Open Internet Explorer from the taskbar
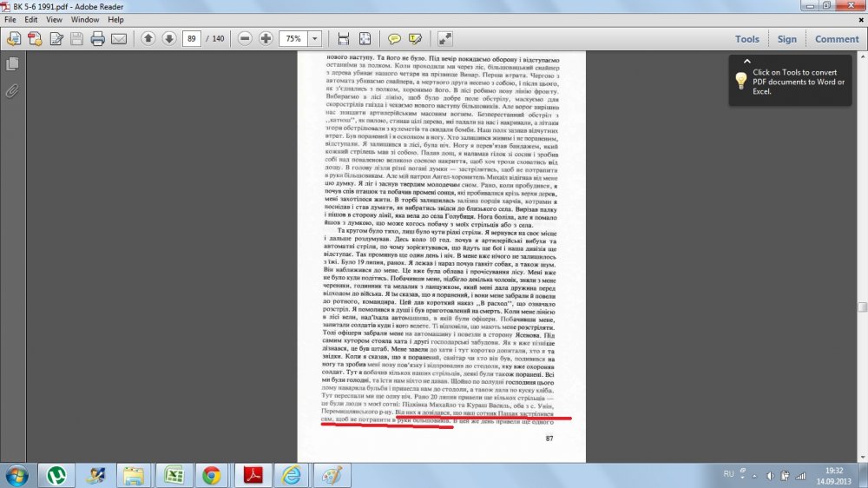The width and height of the screenshot is (868, 488). coord(291,475)
